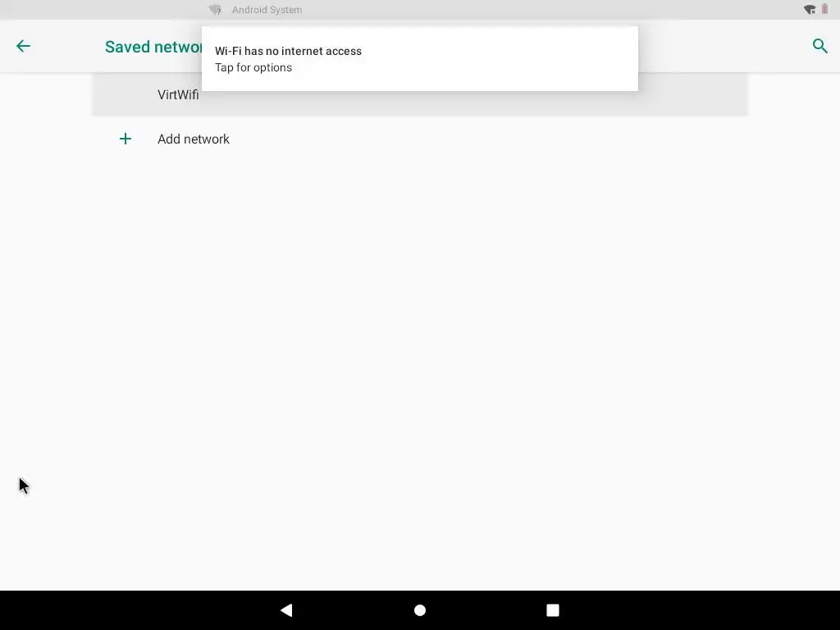
Task: Click the Wi-Fi question icon beside Android System
Action: click(x=216, y=10)
